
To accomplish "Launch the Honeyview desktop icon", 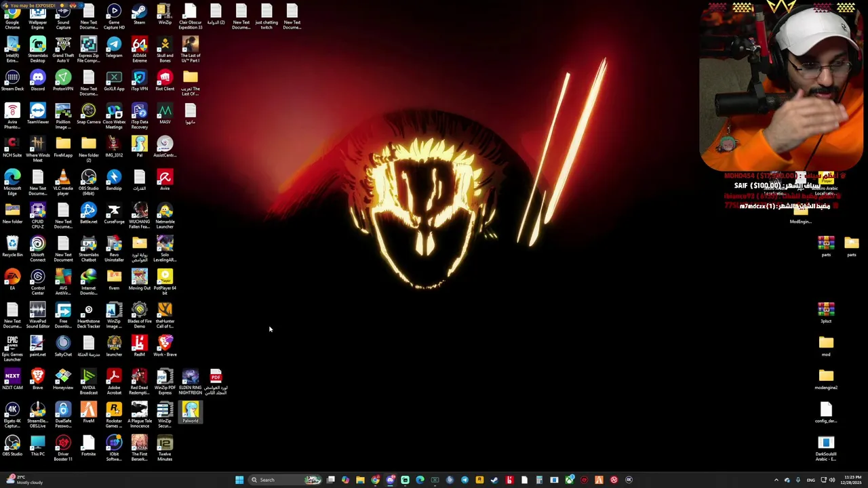I will (x=63, y=380).
